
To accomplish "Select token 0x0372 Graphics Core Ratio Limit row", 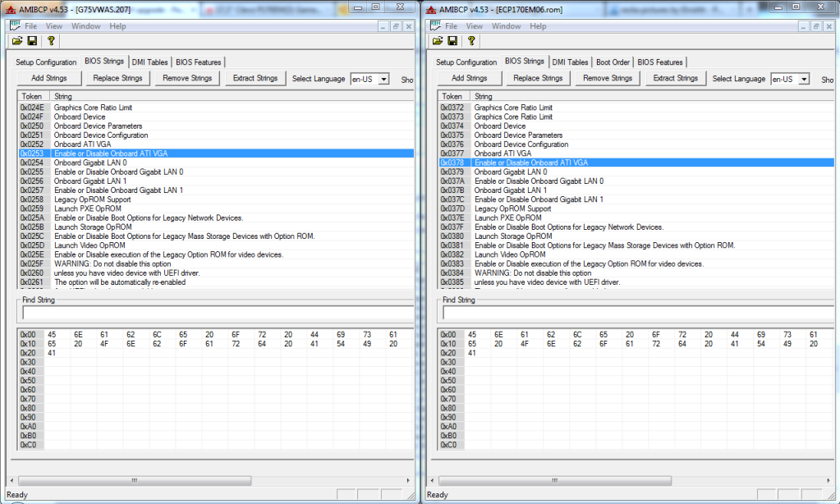I will 636,108.
